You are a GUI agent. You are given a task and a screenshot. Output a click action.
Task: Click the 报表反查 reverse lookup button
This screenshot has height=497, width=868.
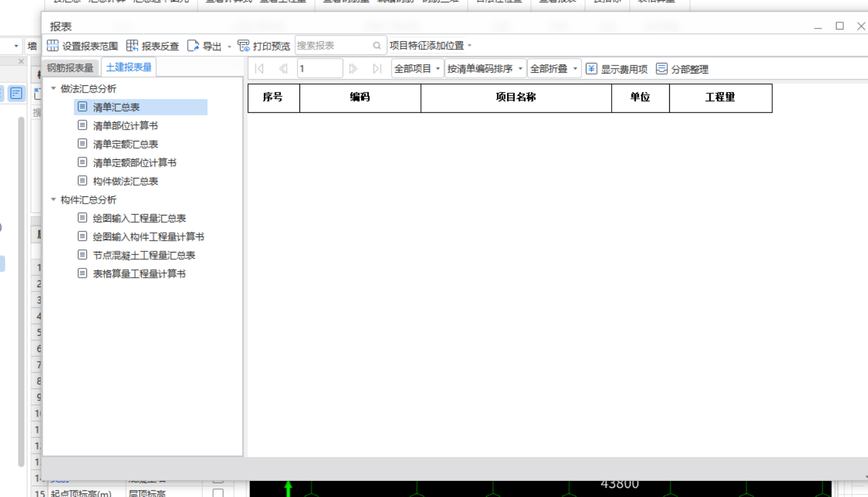tap(152, 46)
